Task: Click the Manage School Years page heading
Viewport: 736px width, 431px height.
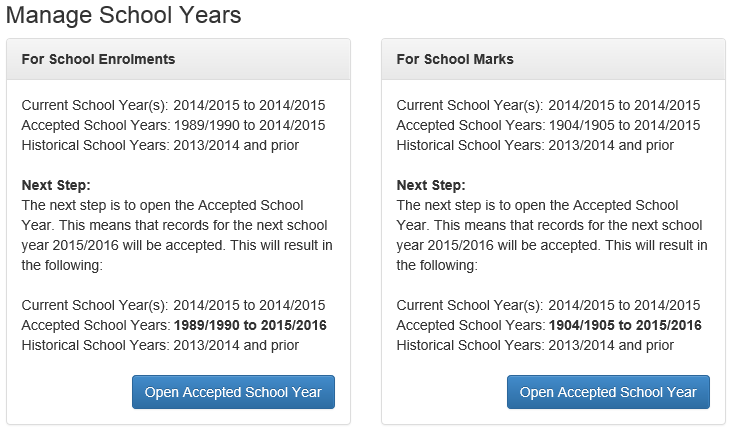Action: click(124, 16)
